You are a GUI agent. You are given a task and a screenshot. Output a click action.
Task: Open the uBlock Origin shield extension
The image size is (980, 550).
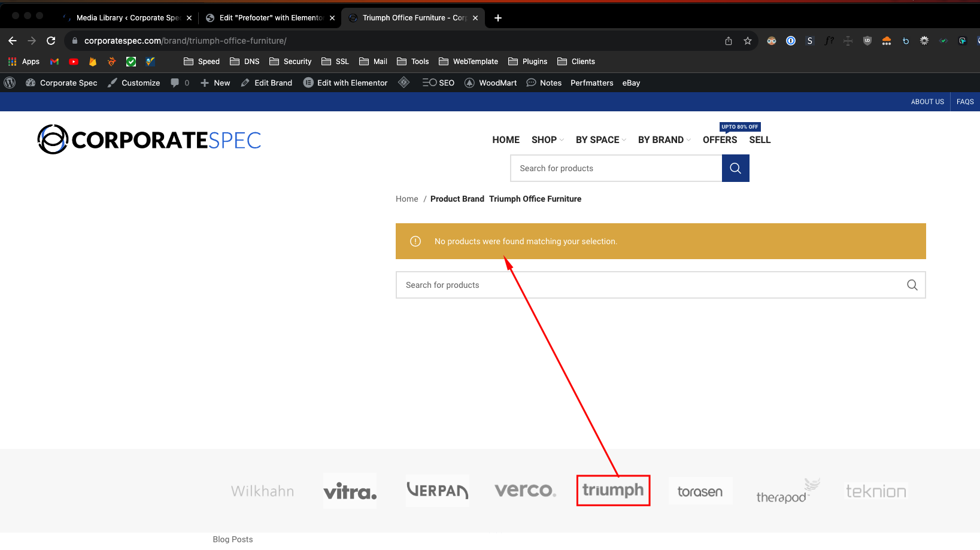[867, 41]
